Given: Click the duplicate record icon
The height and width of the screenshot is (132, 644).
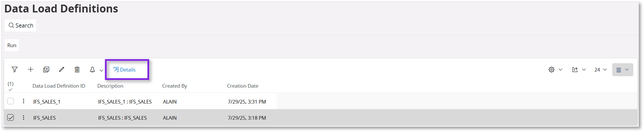Looking at the screenshot, I should (46, 70).
